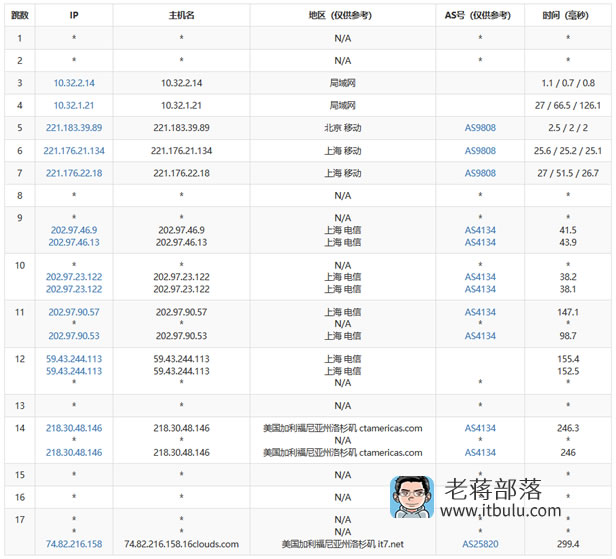Select hostname 74.82.216.158.16clouds.com

click(x=182, y=544)
